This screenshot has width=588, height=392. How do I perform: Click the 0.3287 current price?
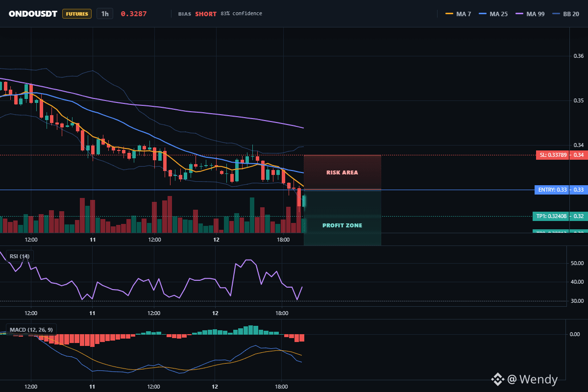pos(134,14)
